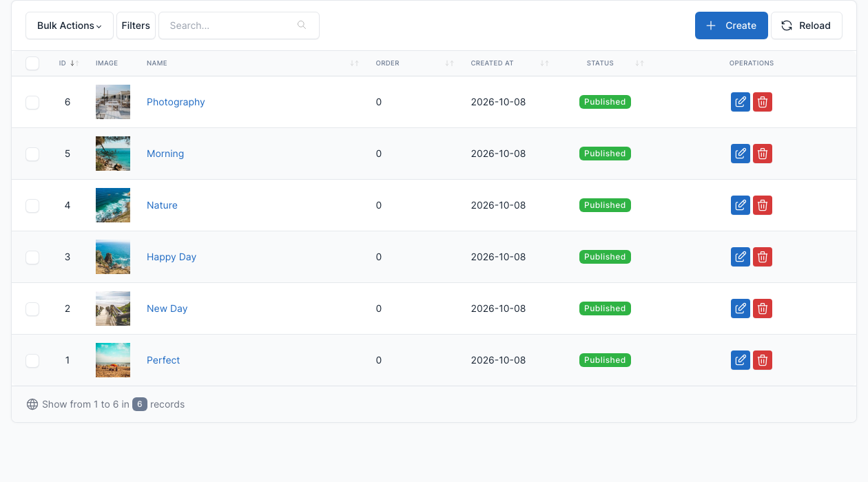Reload the table data
Viewport: 868px width, 482px height.
pyautogui.click(x=807, y=25)
